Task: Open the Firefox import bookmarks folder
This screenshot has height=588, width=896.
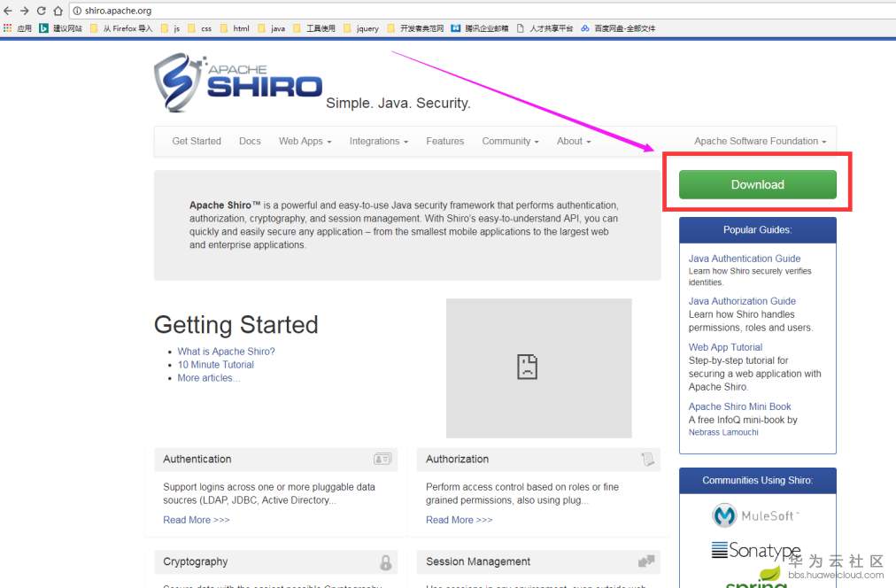Action: pos(121,28)
